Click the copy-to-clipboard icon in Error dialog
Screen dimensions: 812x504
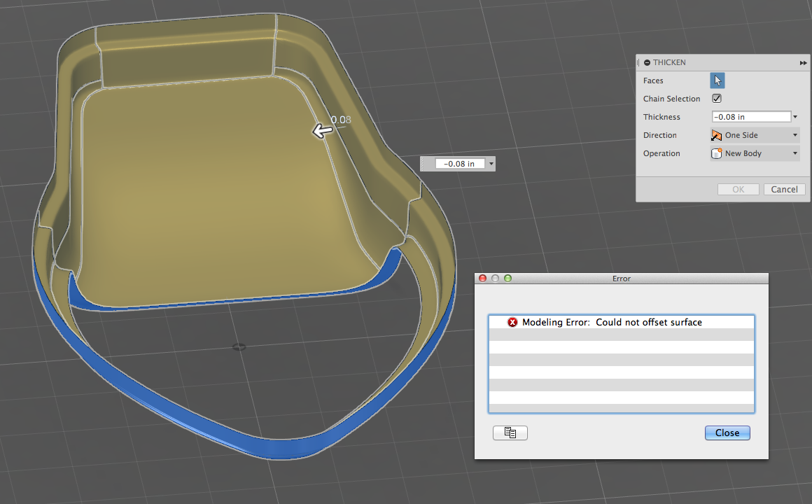(x=510, y=433)
